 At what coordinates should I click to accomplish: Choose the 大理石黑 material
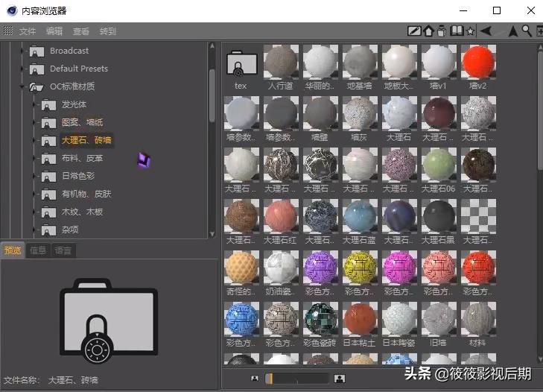(x=439, y=216)
